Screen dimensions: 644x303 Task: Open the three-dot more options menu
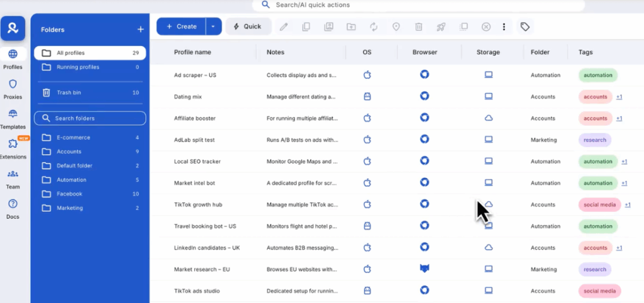pyautogui.click(x=504, y=26)
